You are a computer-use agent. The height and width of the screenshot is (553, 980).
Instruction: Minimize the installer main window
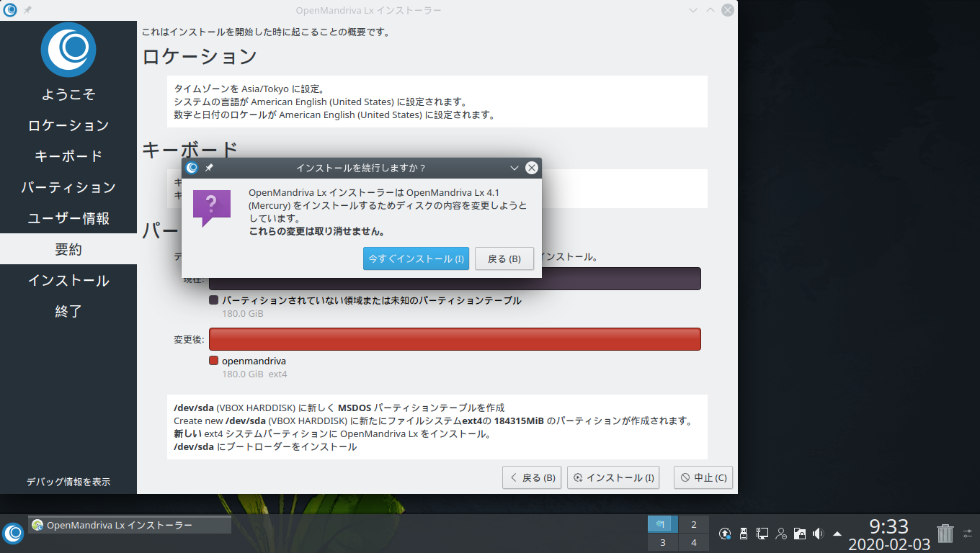click(x=692, y=10)
